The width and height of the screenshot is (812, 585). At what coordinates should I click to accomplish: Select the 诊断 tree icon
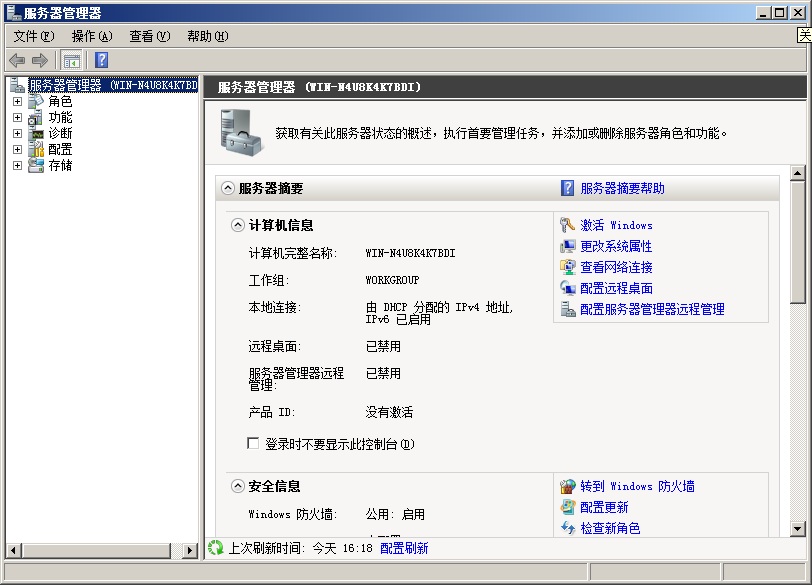(x=36, y=134)
